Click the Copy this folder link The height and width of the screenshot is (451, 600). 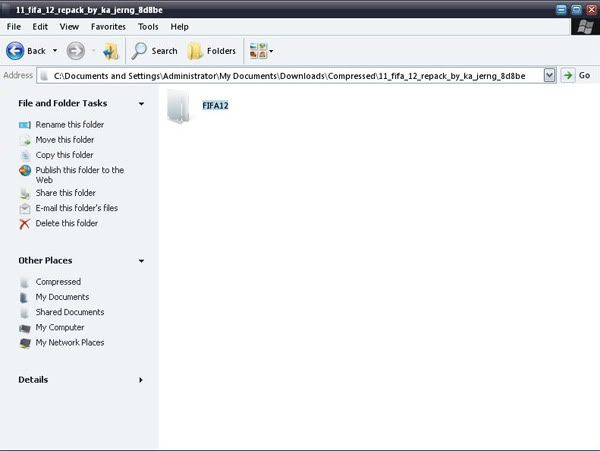click(x=64, y=155)
